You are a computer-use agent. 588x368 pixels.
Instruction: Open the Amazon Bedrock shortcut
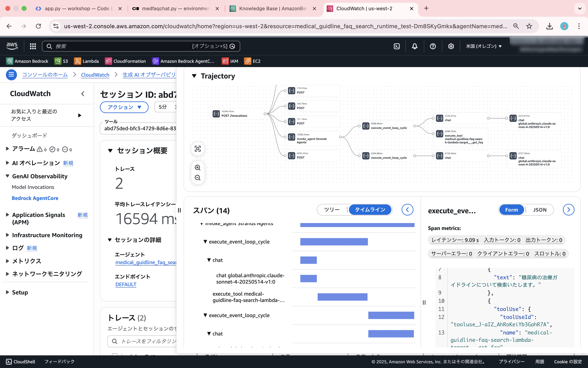point(27,61)
